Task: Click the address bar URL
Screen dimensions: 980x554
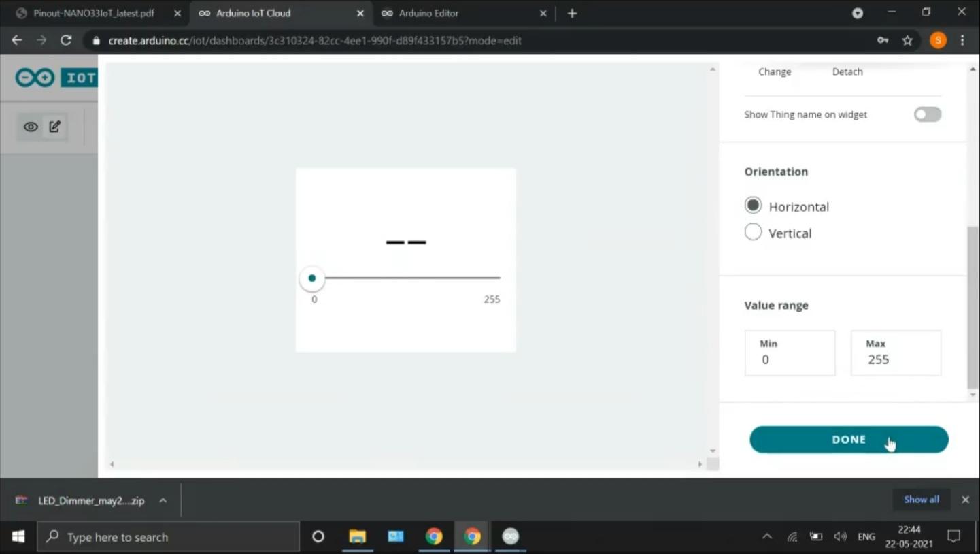Action: (315, 40)
